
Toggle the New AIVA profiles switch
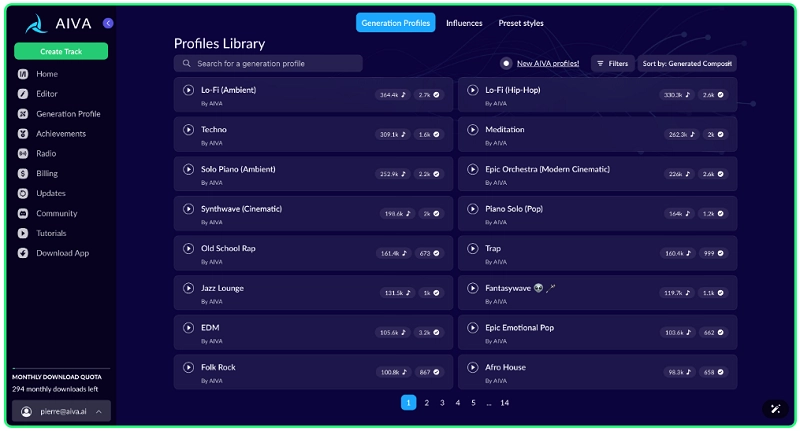(x=506, y=63)
